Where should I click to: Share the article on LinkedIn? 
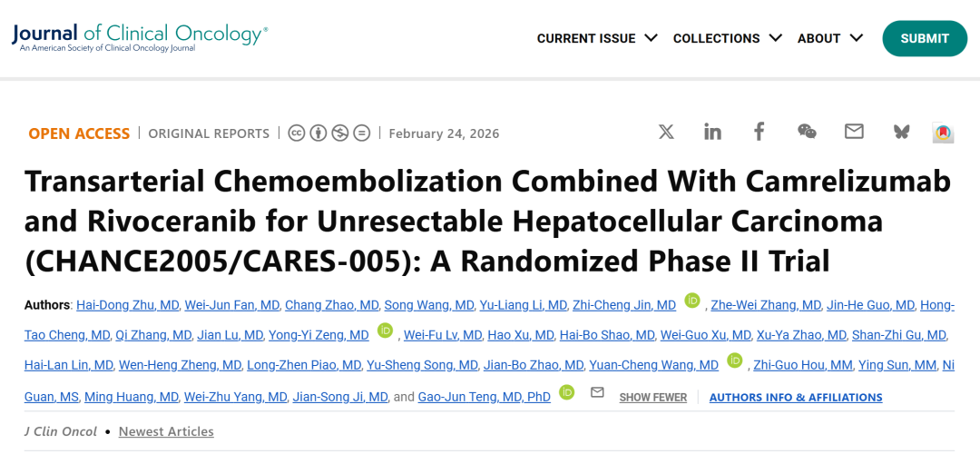point(712,132)
